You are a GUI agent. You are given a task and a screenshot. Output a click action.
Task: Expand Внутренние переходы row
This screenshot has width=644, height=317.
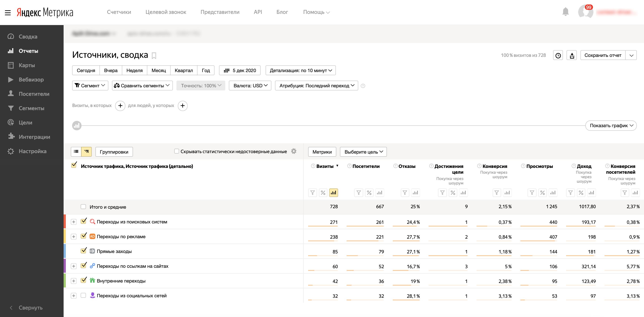pyautogui.click(x=73, y=281)
